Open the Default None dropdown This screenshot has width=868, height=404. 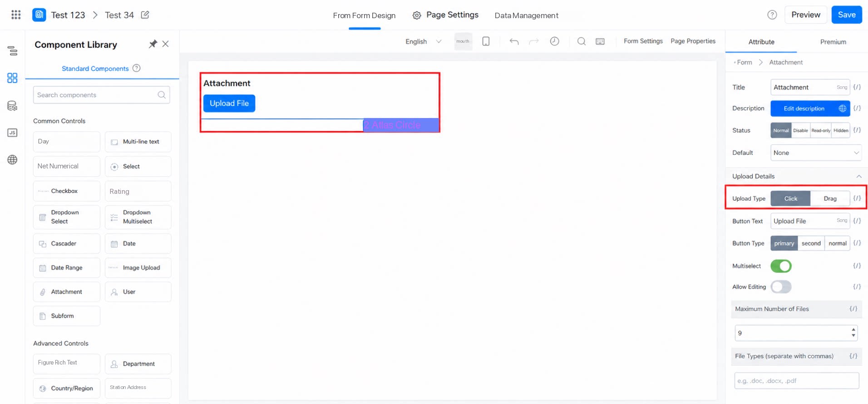816,153
